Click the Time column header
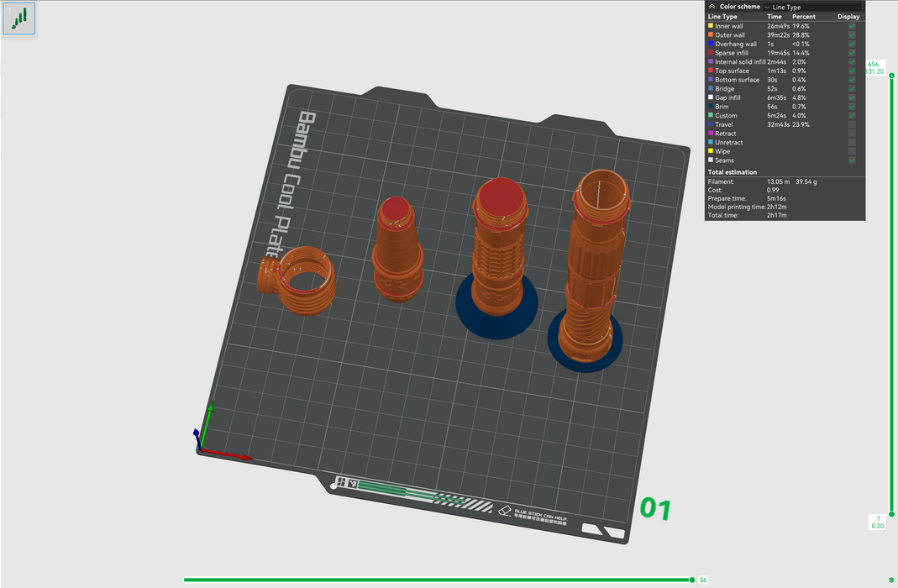Image resolution: width=898 pixels, height=588 pixels. 774,17
